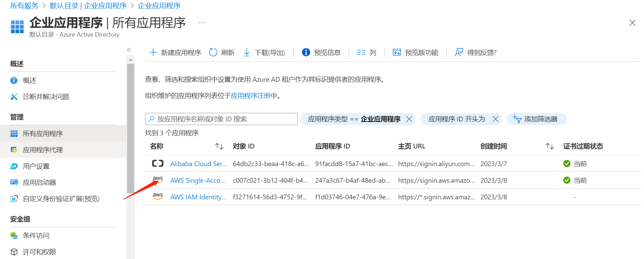Screen dimensions: 644x259
Task: Click the 应用程序代理 icon in sidebar
Action: pyautogui.click(x=14, y=150)
